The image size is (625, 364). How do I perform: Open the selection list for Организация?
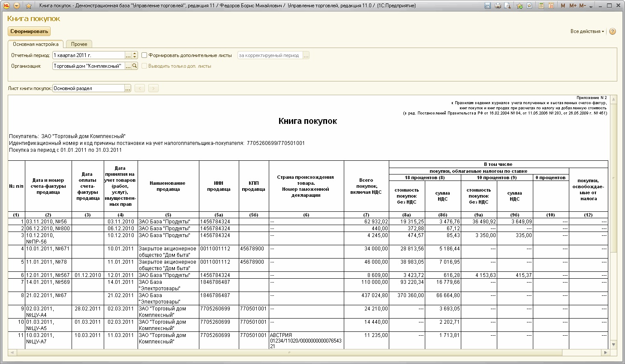(x=128, y=66)
